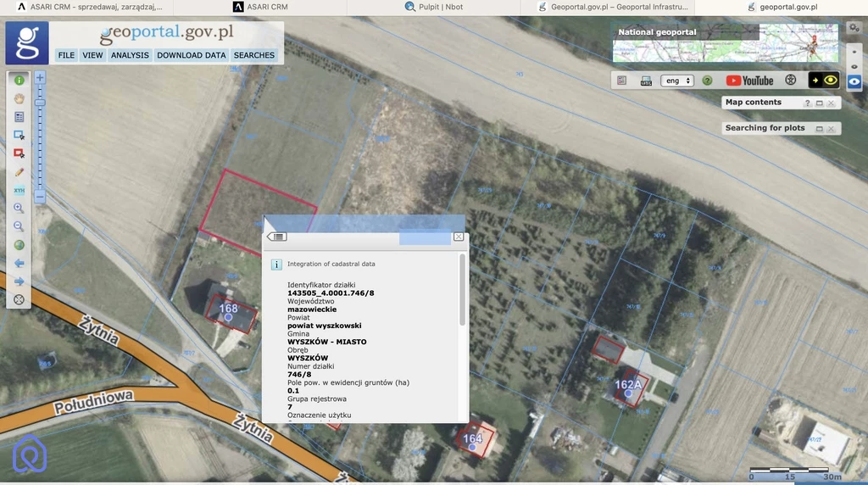This screenshot has height=485, width=868.
Task: Open the YouTube channel link icon
Action: pos(749,81)
